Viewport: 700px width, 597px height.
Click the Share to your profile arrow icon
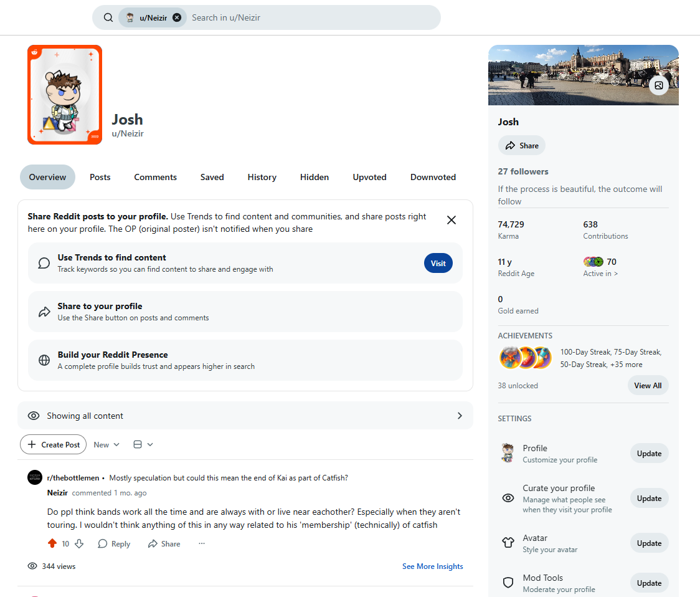pyautogui.click(x=44, y=312)
